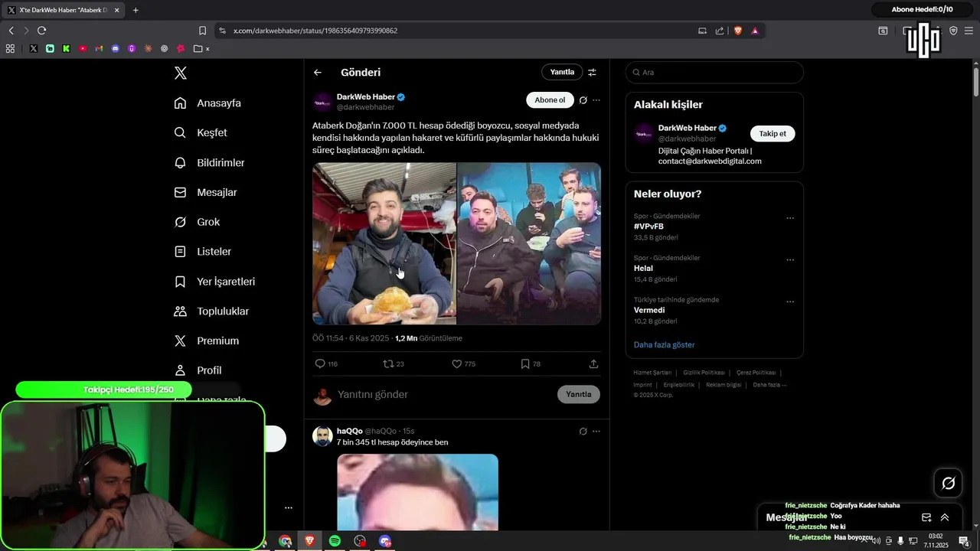
Task: Compose new message icon in Mesajlar drawer
Action: (926, 517)
